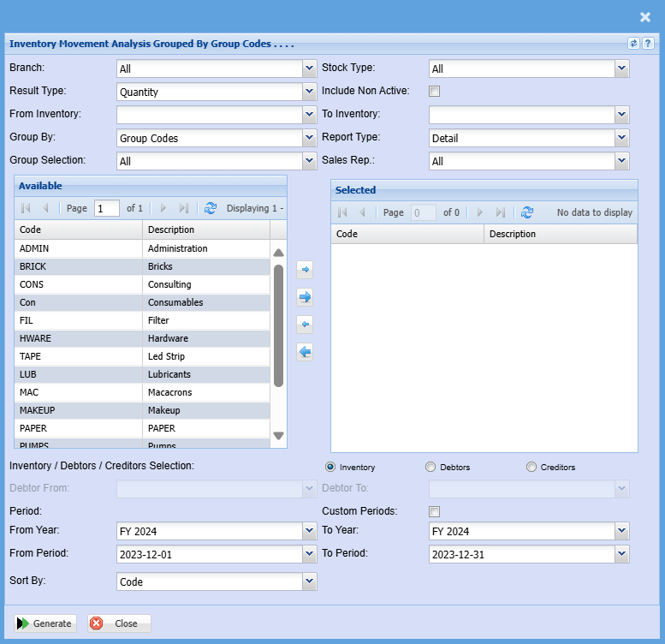This screenshot has width=665, height=644.
Task: Click the Close button
Action: 119,623
